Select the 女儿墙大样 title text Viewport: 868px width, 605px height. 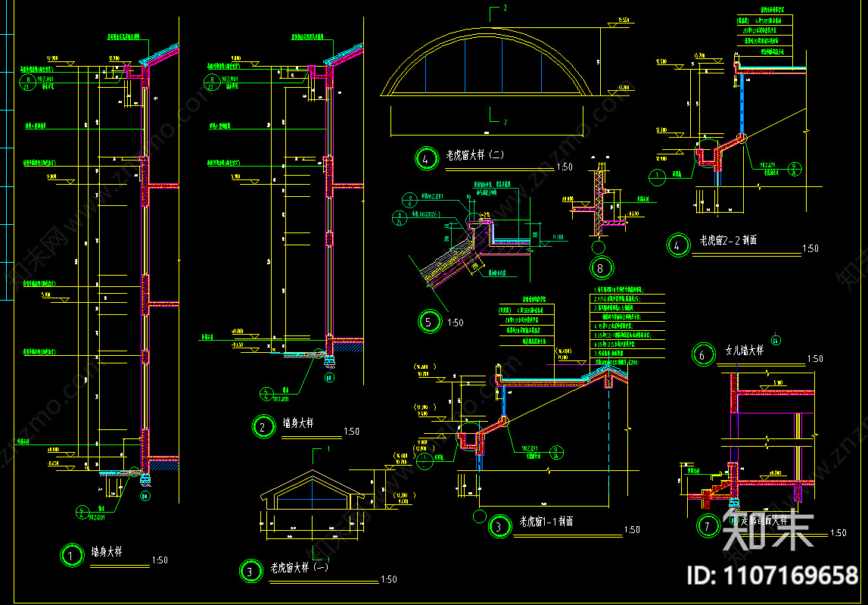(744, 351)
